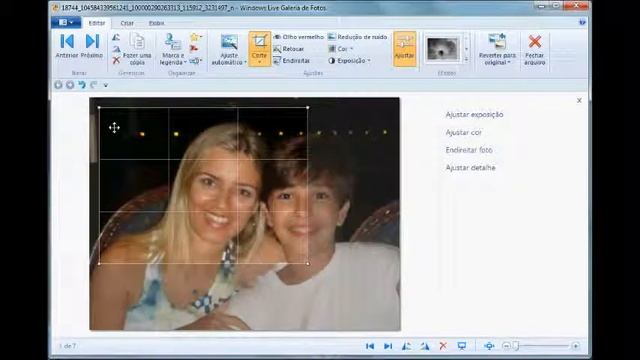Expand the Ajustar cor section

click(x=464, y=133)
